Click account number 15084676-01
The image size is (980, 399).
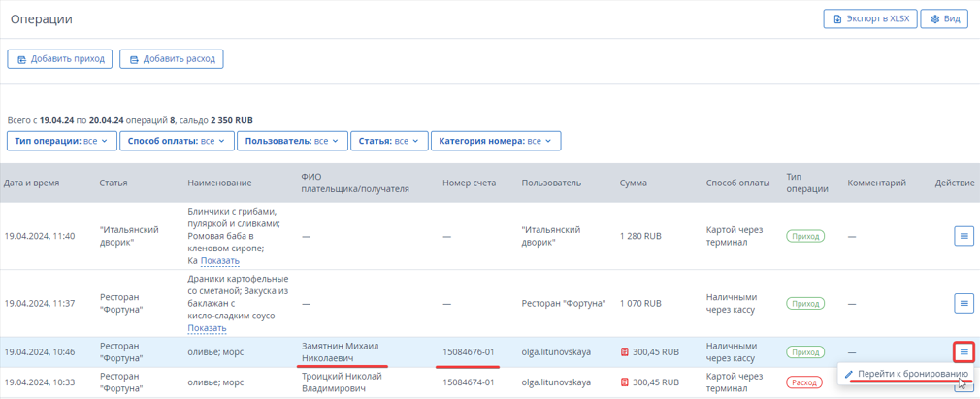coord(469,352)
